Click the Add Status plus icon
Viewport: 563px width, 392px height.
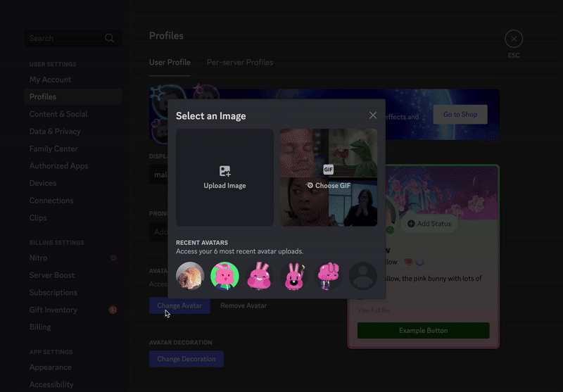pyautogui.click(x=411, y=224)
